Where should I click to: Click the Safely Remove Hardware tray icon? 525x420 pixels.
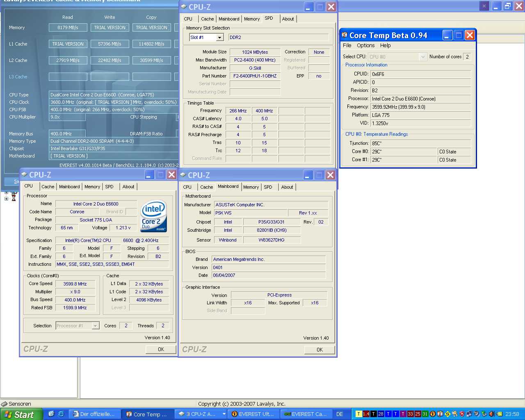[x=484, y=414]
